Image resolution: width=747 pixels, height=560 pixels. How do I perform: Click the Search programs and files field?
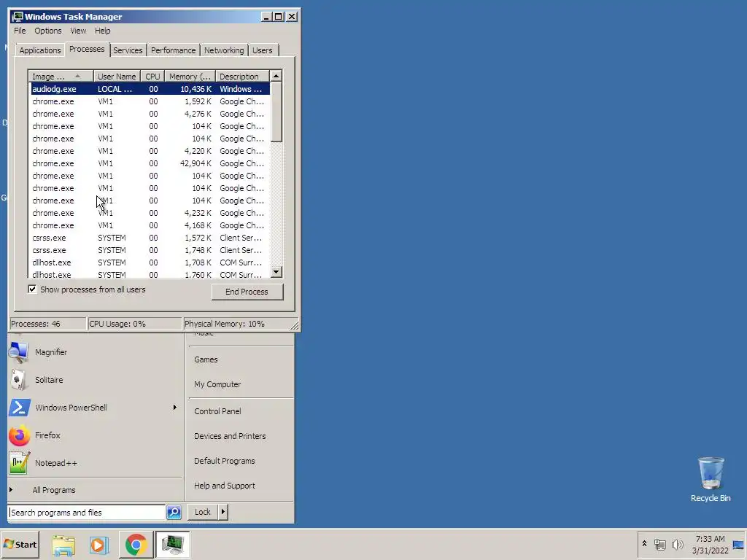pyautogui.click(x=87, y=513)
